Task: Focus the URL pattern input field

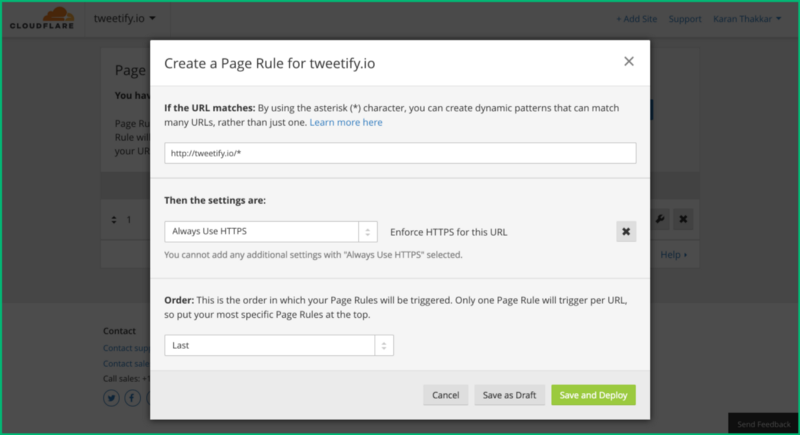Action: [400, 153]
